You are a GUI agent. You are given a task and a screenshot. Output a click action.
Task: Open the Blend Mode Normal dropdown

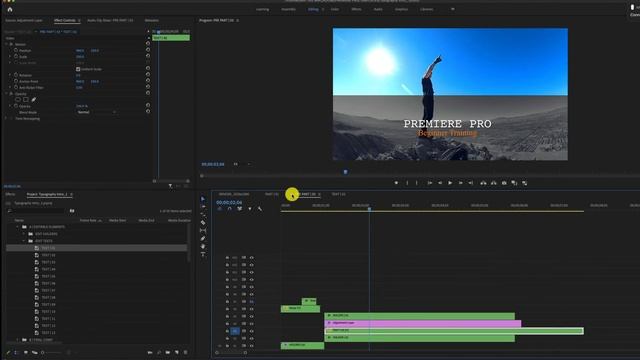click(96, 112)
